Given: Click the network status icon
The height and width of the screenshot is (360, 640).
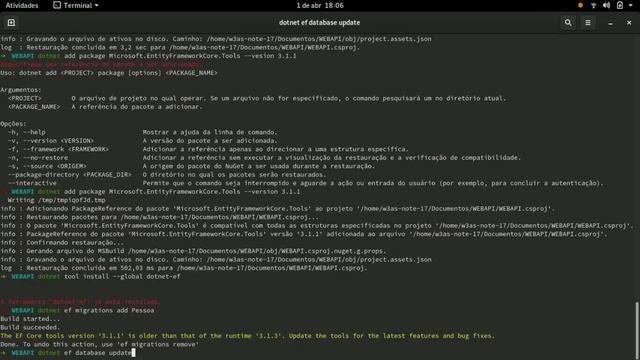Looking at the screenshot, I should click(593, 5).
